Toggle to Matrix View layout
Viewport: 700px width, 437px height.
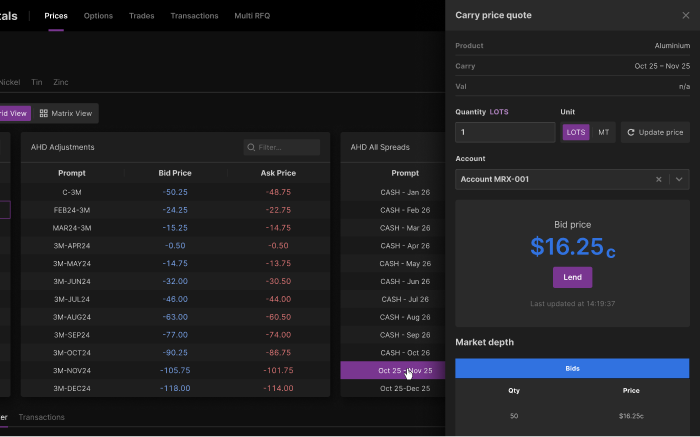66,114
